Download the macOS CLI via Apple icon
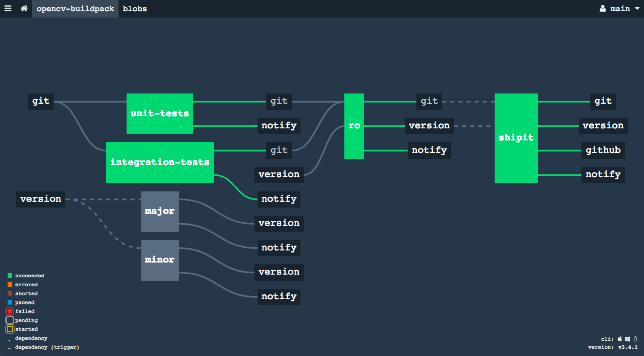The width and height of the screenshot is (644, 356). click(x=620, y=339)
